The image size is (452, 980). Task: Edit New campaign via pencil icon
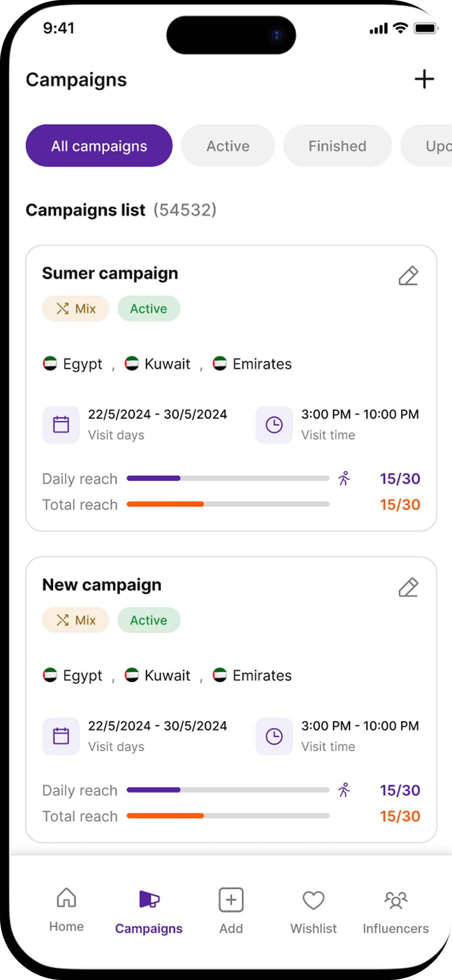409,587
